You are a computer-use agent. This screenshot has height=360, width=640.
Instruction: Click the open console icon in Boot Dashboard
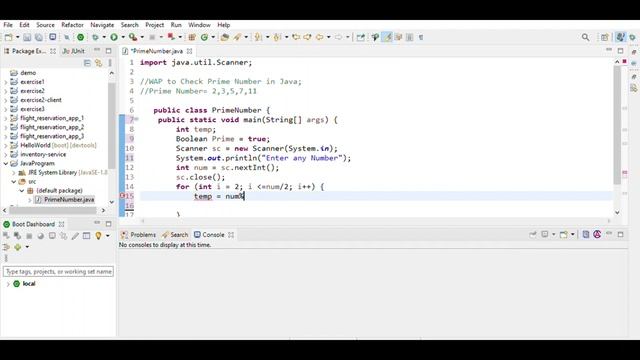pyautogui.click(x=52, y=236)
